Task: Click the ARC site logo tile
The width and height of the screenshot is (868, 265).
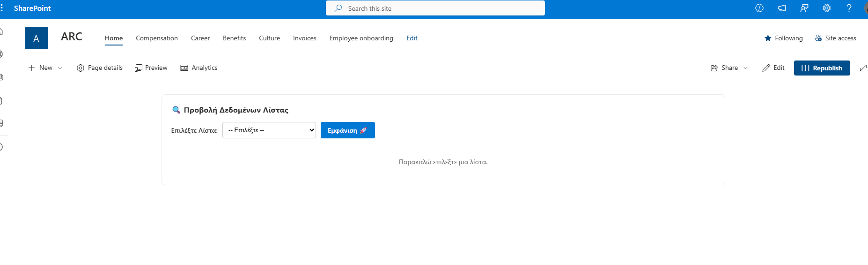Action: pos(37,38)
